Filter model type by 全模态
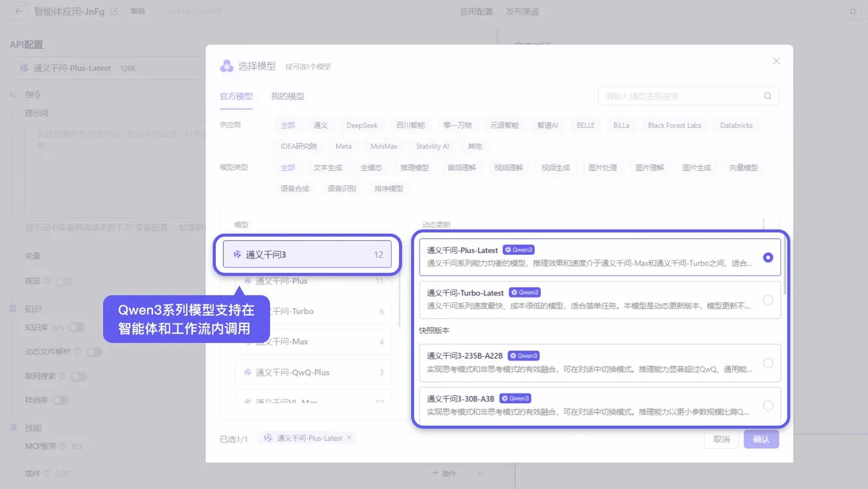 pyautogui.click(x=371, y=168)
